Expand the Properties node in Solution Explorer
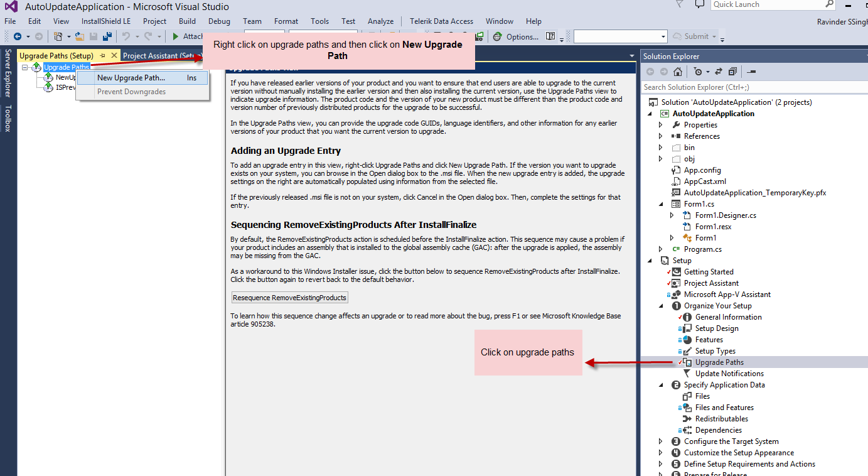Viewport: 868px width, 476px height. point(660,125)
